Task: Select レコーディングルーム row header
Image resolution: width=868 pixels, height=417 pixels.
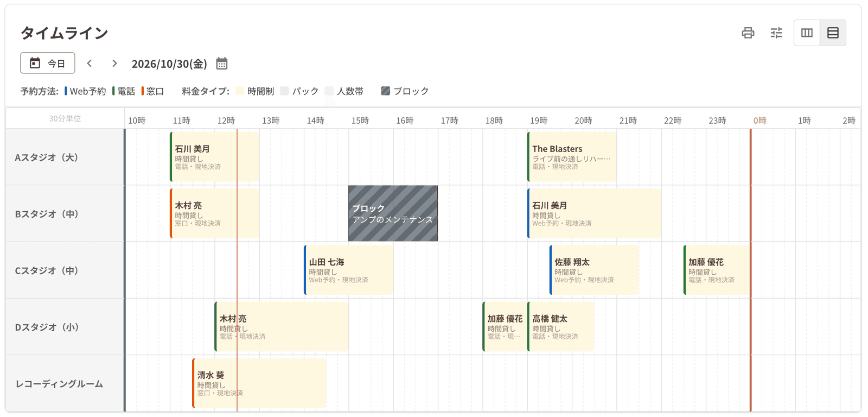Action: pyautogui.click(x=65, y=383)
